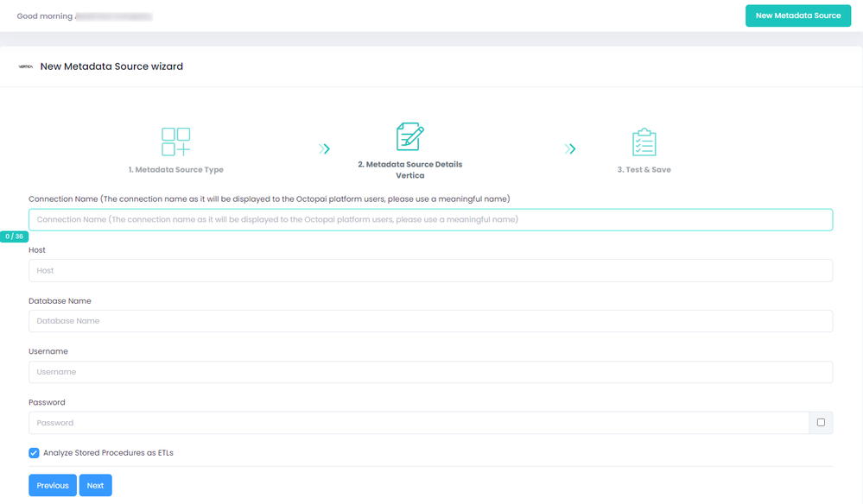Image resolution: width=863 pixels, height=504 pixels.
Task: Proceed with the Next button
Action: pos(95,485)
